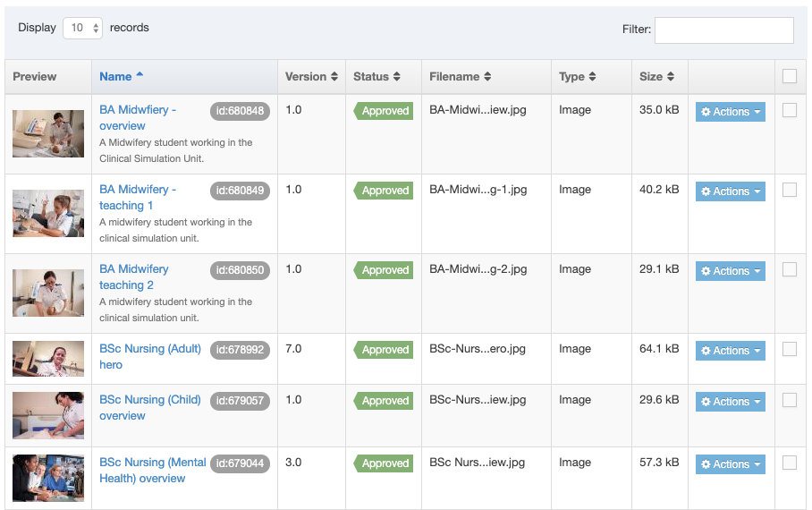
Task: Click the Filter text input field
Action: click(x=723, y=30)
